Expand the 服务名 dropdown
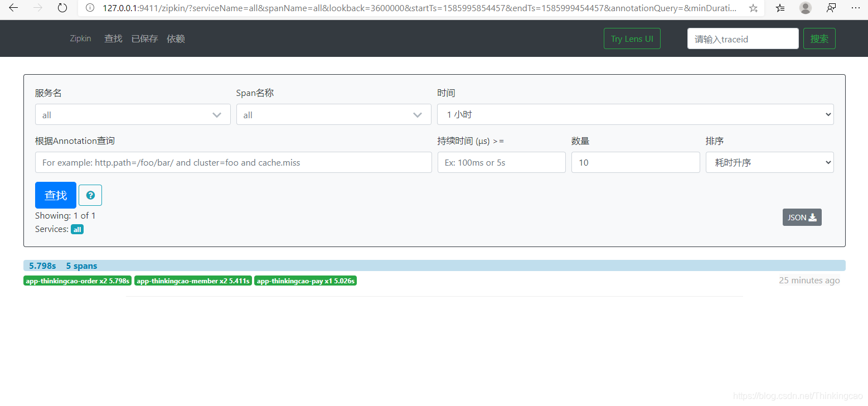The image size is (868, 406). click(x=133, y=114)
